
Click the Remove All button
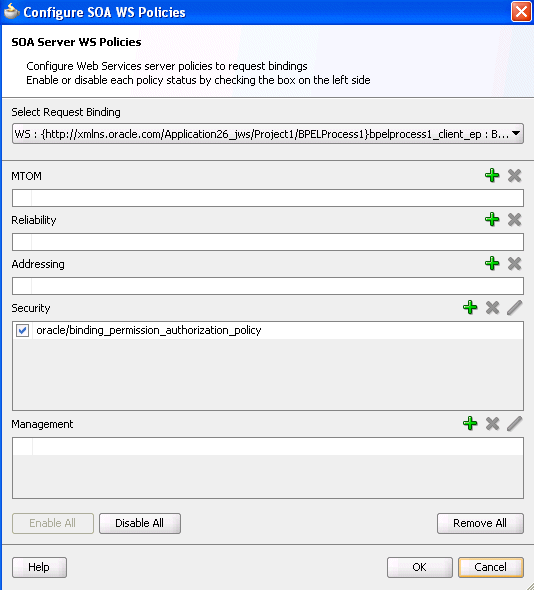coord(480,523)
